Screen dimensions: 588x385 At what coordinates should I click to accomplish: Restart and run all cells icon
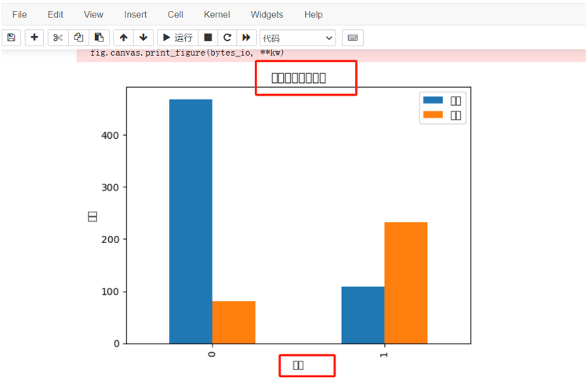click(x=246, y=38)
